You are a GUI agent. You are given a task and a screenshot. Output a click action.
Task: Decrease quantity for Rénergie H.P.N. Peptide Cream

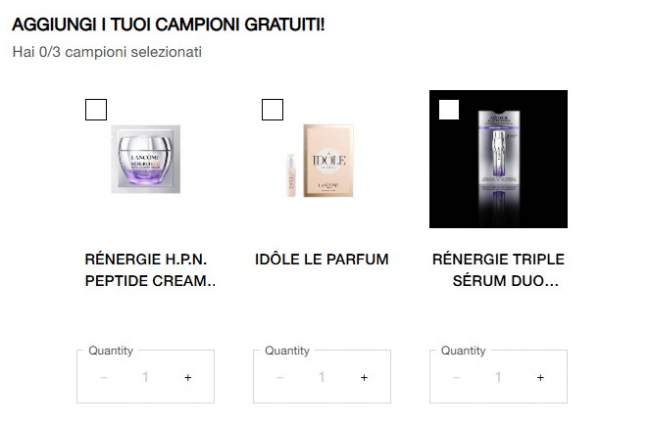point(104,378)
